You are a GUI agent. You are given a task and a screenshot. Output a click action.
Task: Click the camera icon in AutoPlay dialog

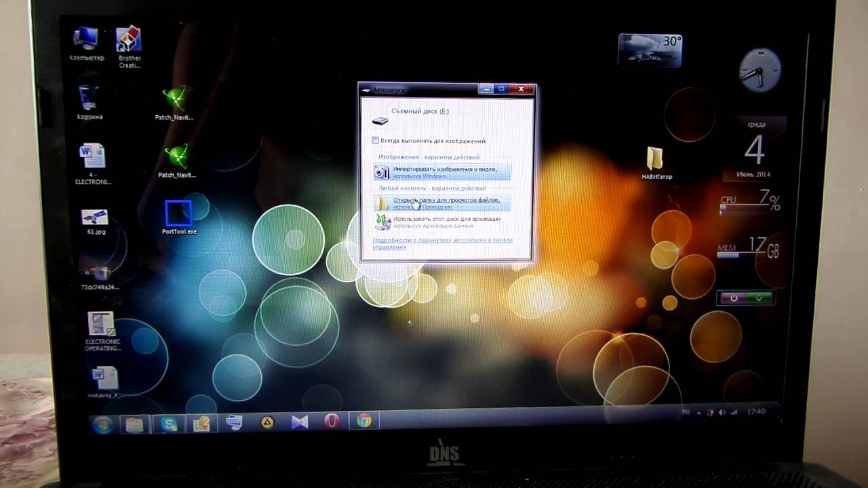coord(382,172)
